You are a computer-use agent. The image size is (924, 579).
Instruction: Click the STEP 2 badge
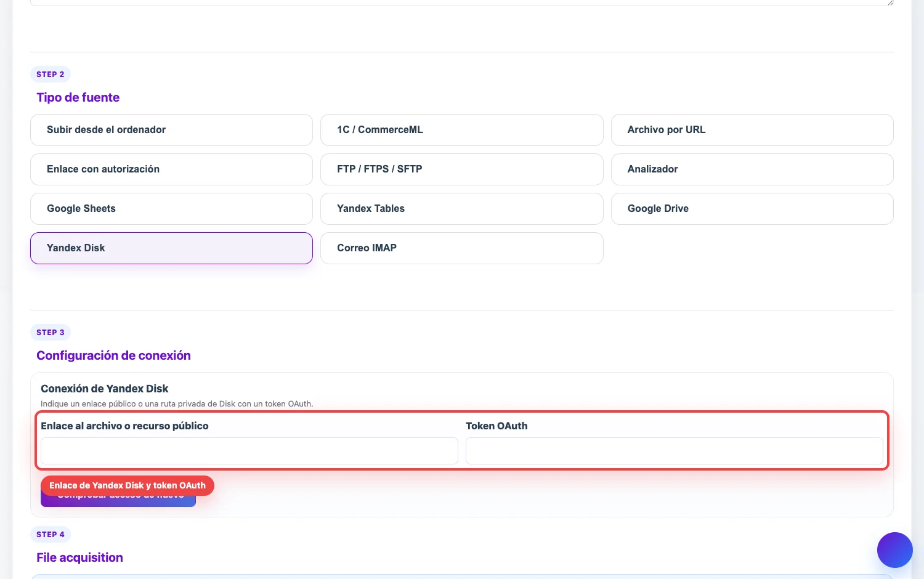51,75
